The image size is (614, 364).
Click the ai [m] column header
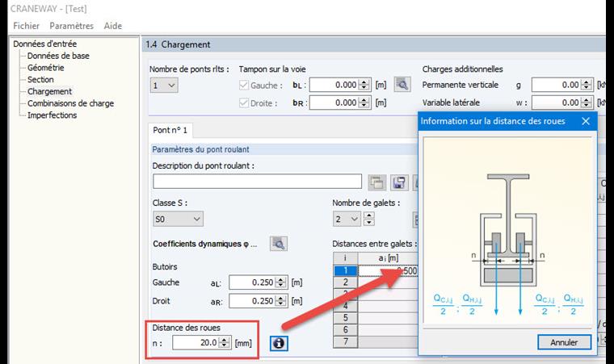pos(388,258)
